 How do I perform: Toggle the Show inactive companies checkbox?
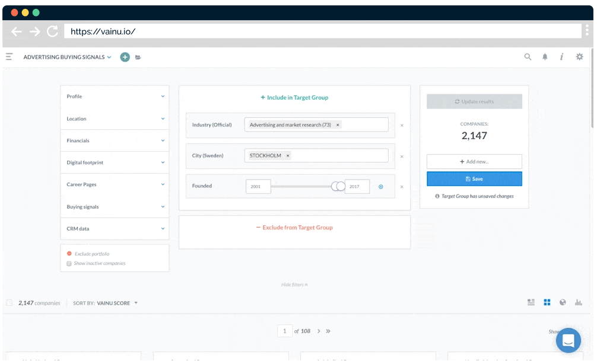tap(69, 263)
